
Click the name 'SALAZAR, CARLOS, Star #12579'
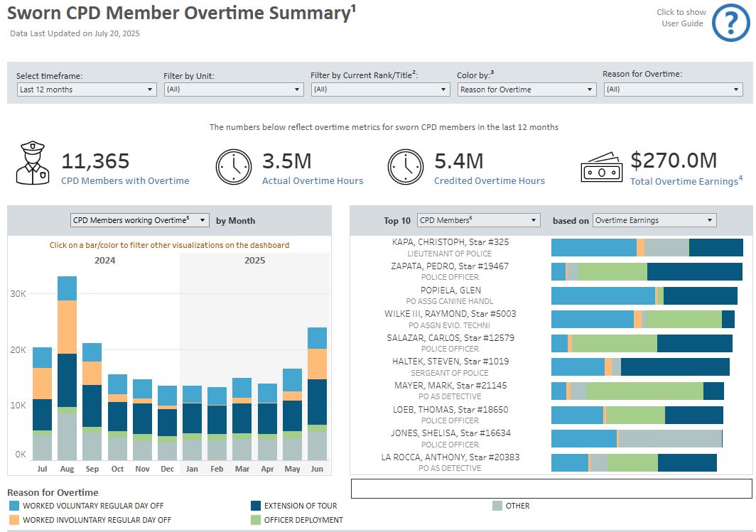[450, 338]
